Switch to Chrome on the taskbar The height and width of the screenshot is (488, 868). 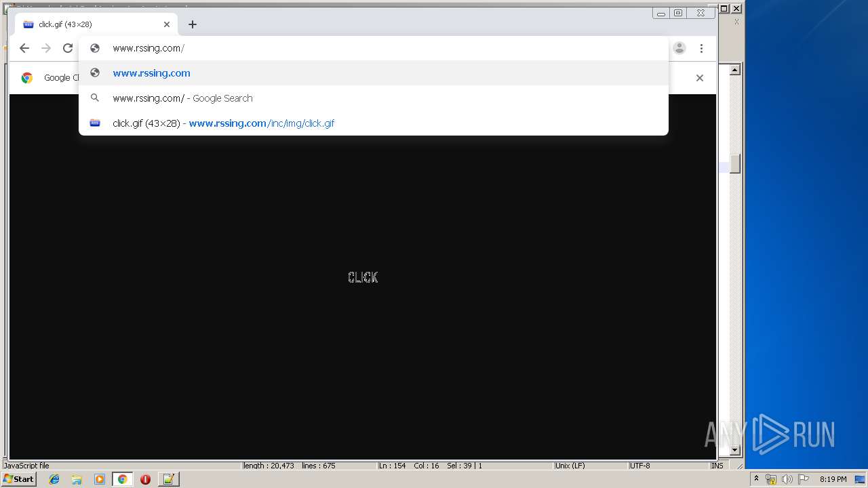coord(122,479)
